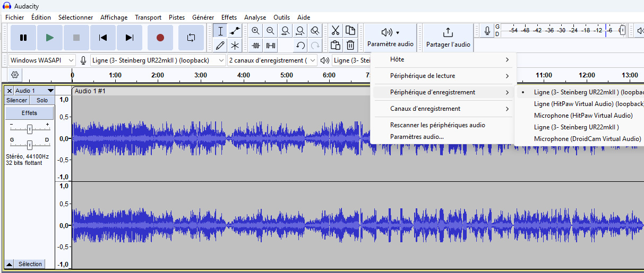This screenshot has height=273, width=644.
Task: Click the Undo arrow icon
Action: (x=300, y=45)
